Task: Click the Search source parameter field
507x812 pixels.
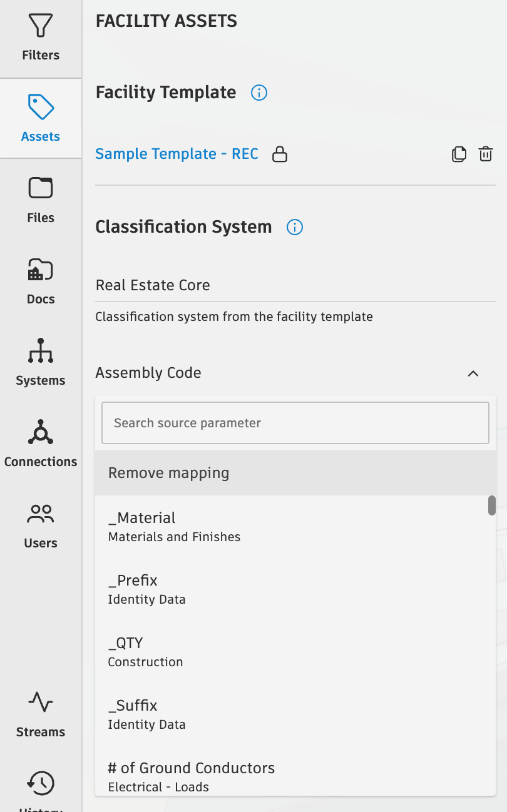Action: coord(295,423)
